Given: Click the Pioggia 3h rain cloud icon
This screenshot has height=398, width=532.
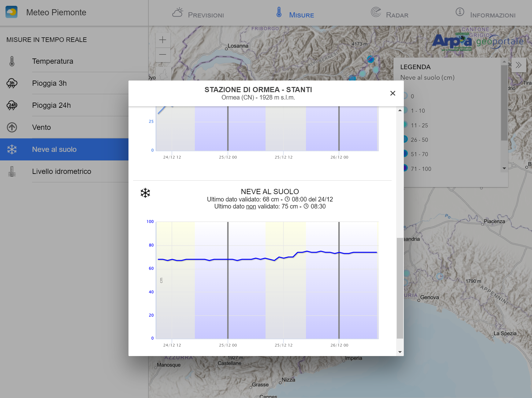Looking at the screenshot, I should pyautogui.click(x=12, y=83).
